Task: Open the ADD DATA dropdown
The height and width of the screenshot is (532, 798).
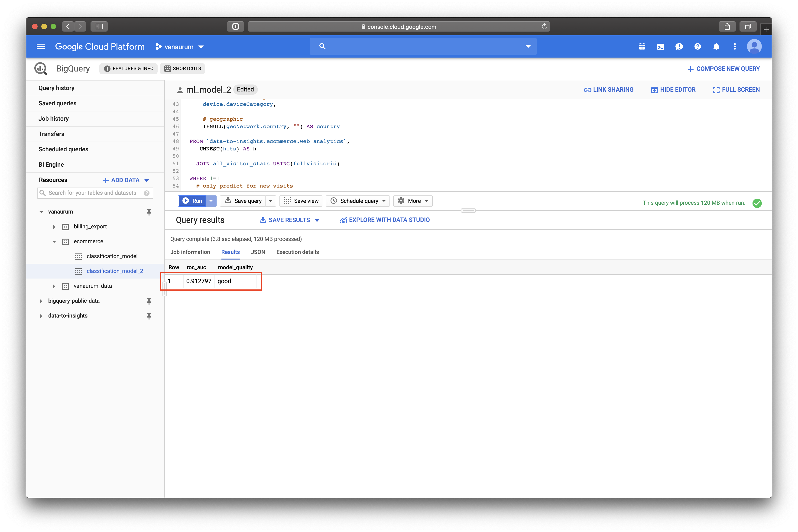Action: (x=126, y=180)
